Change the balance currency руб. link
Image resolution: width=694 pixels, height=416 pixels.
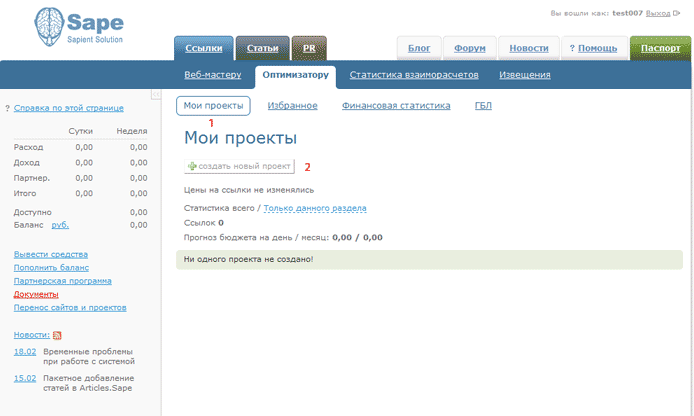[60, 225]
